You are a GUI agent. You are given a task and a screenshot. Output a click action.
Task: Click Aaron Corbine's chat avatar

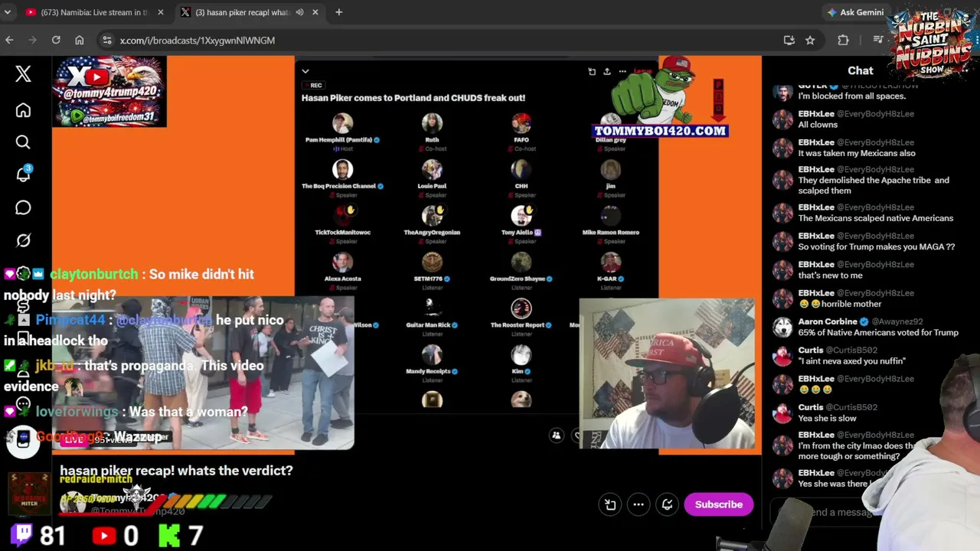point(782,328)
